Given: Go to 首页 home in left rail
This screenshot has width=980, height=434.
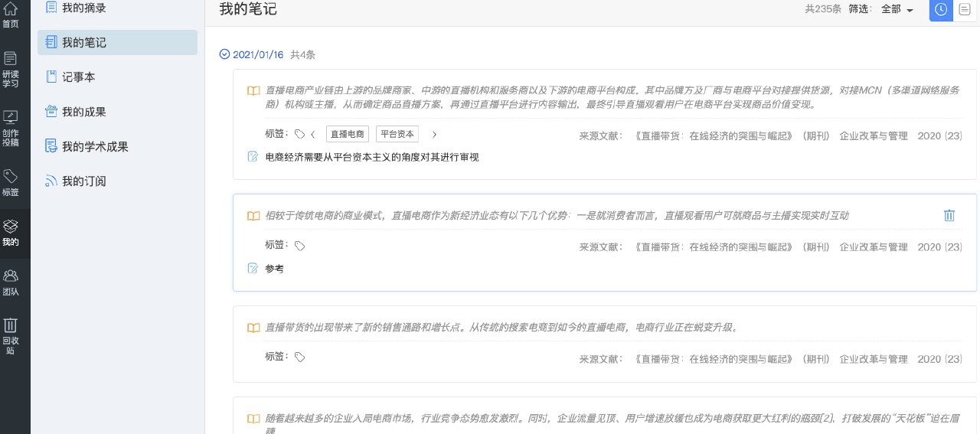Looking at the screenshot, I should tap(11, 15).
